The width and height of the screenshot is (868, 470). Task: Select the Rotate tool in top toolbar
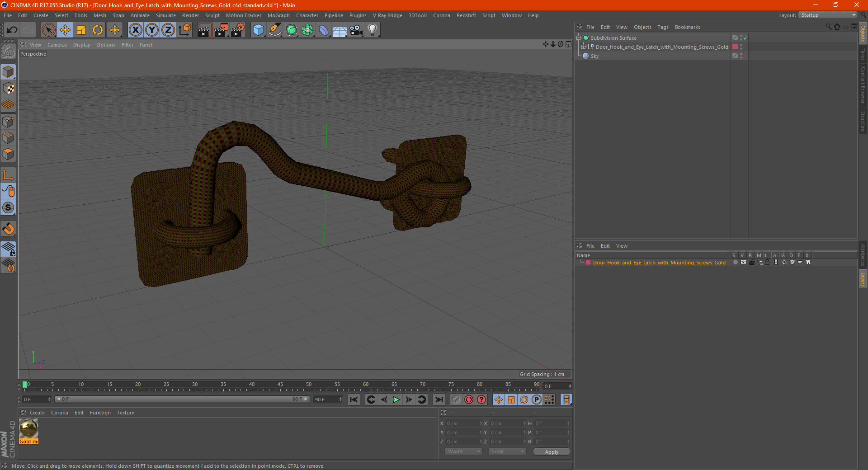[98, 30]
